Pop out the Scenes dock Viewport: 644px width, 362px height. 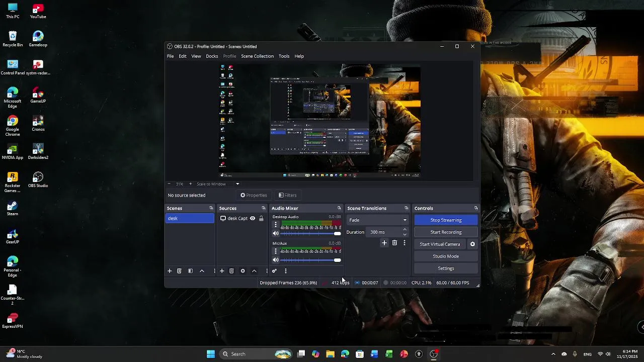[211, 208]
